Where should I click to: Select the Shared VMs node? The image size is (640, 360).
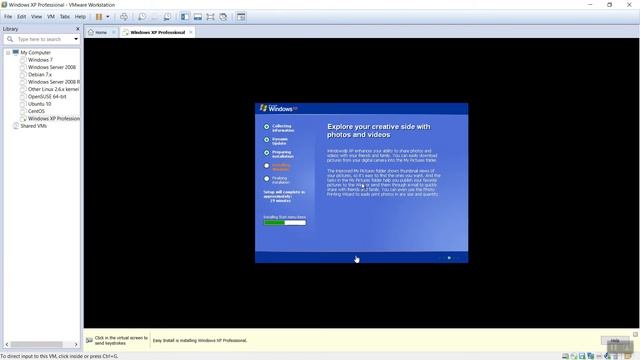[x=33, y=126]
